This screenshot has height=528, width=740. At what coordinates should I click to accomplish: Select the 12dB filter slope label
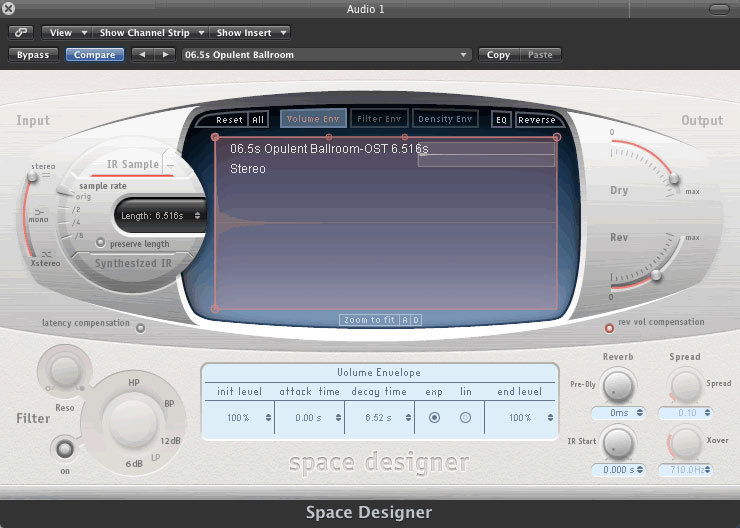(x=170, y=441)
